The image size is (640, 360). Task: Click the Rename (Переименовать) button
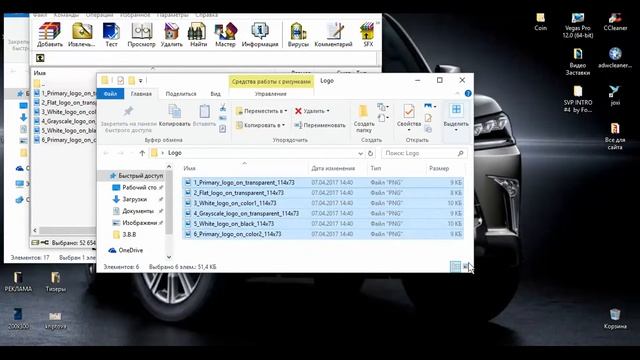point(320,125)
